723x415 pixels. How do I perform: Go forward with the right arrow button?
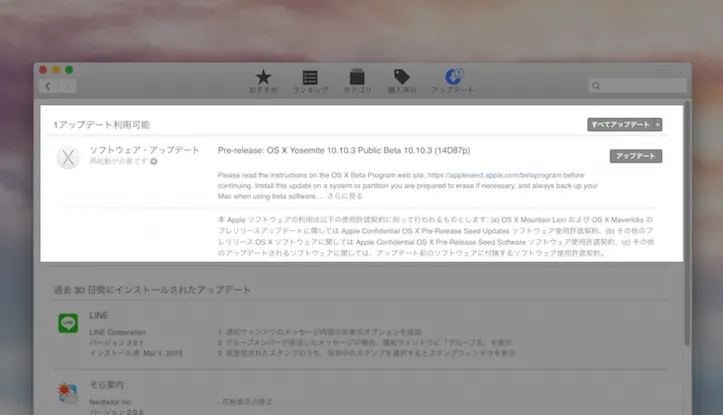click(67, 86)
